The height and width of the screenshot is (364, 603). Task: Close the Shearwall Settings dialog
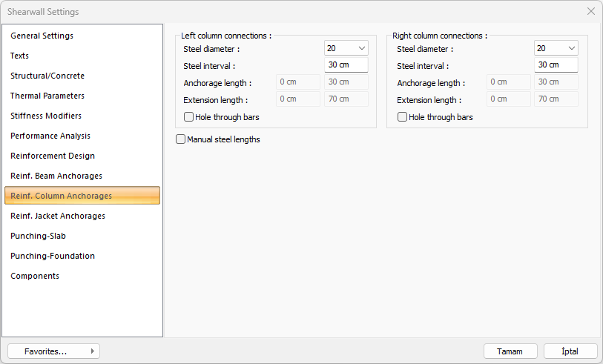(x=590, y=12)
